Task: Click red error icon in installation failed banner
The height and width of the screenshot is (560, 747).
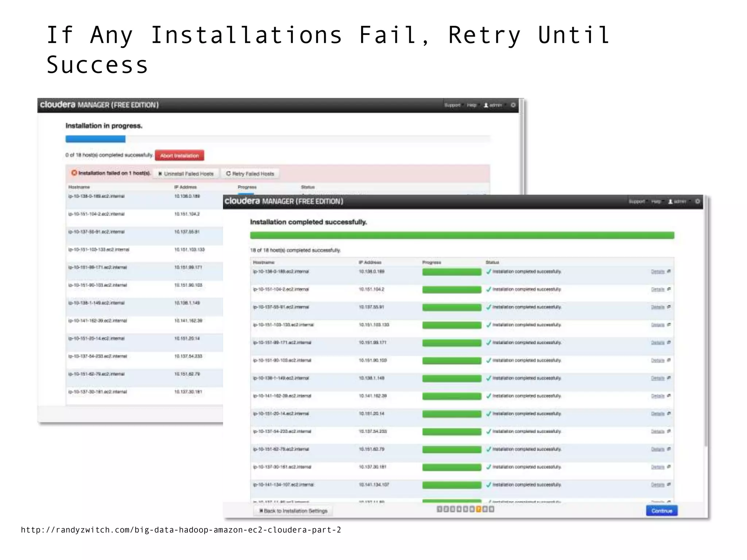Action: point(74,173)
